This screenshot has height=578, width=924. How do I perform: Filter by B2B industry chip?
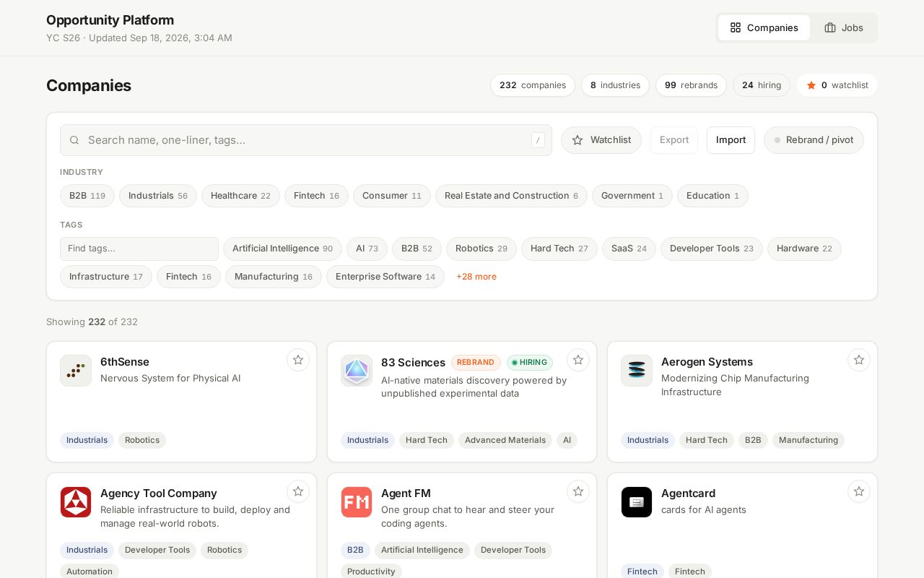87,196
